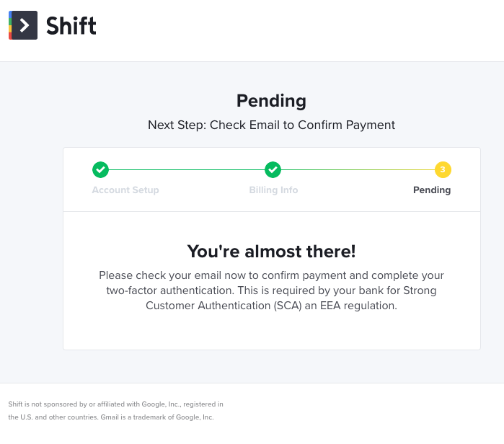Click the Account Setup green checkmark
This screenshot has width=504, height=444.
pos(100,170)
